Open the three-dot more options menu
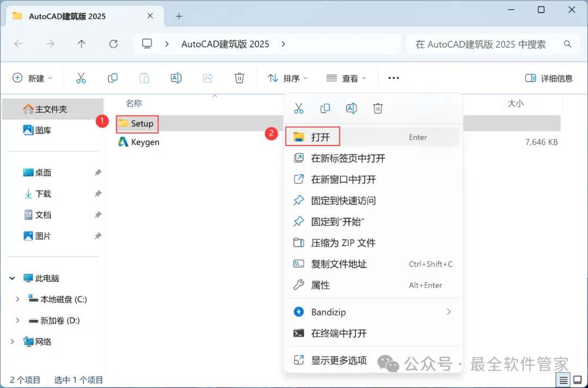588x388 pixels. coord(394,78)
